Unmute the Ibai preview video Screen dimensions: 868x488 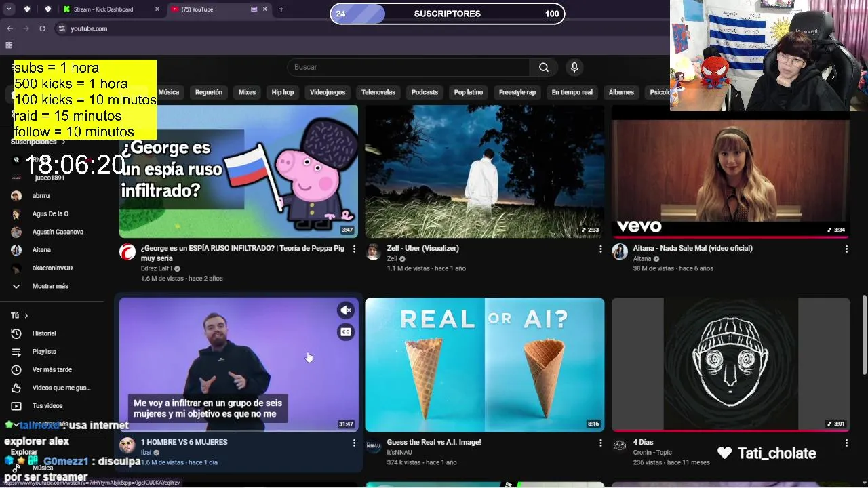click(346, 310)
